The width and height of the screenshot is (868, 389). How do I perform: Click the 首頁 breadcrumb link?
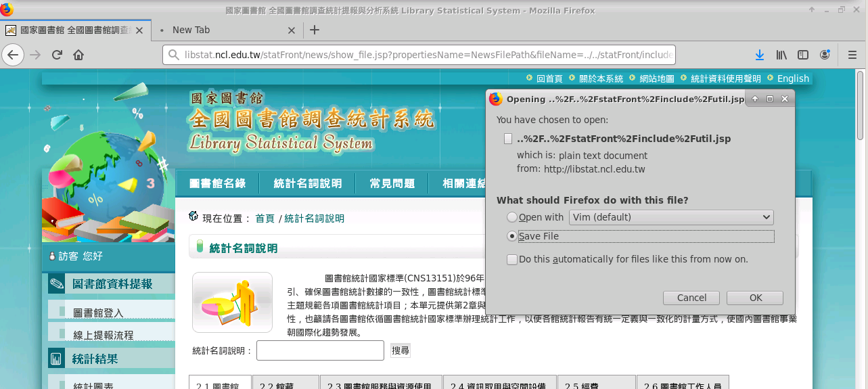(x=265, y=218)
